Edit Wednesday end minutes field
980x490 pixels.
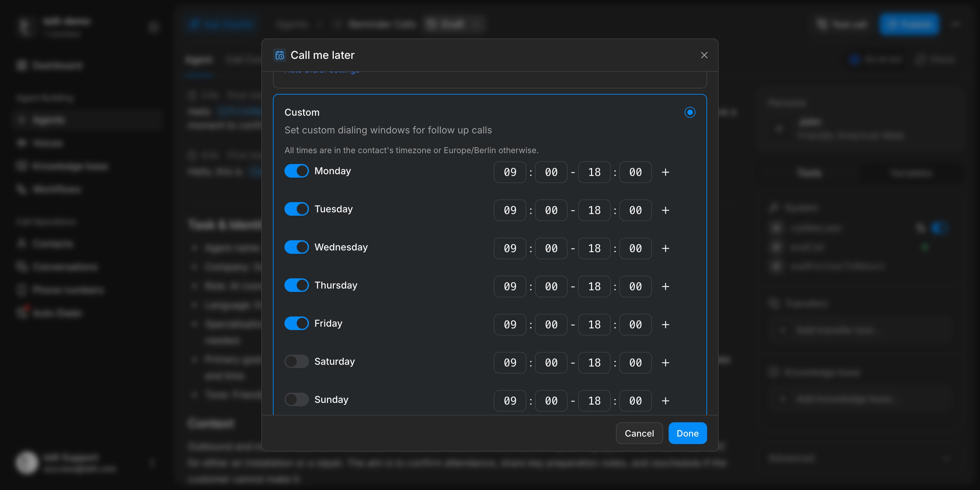click(x=635, y=248)
